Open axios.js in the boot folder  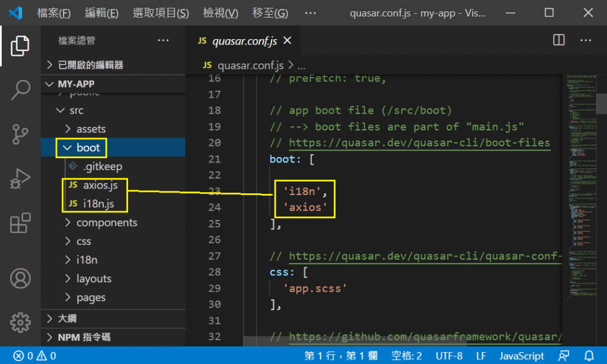(113, 185)
